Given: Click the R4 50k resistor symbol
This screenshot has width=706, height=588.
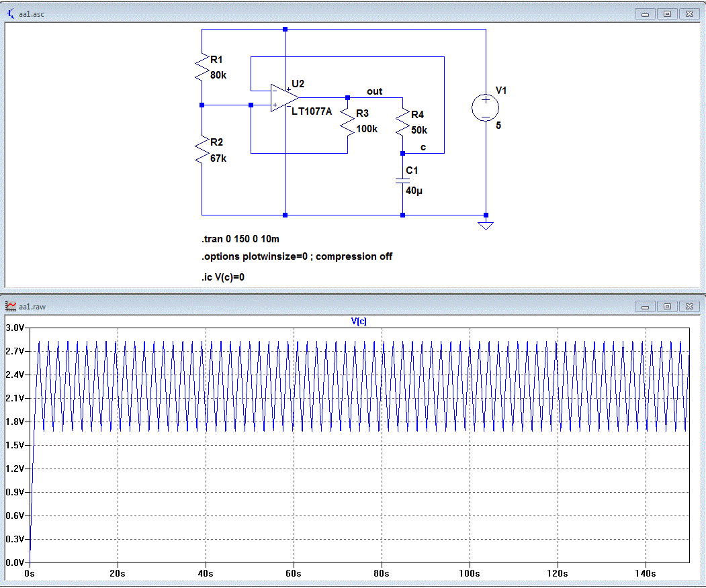Looking at the screenshot, I should coord(402,122).
